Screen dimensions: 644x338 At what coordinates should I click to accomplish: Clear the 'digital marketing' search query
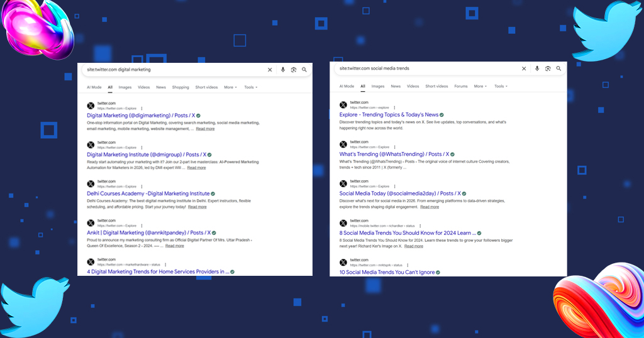270,70
